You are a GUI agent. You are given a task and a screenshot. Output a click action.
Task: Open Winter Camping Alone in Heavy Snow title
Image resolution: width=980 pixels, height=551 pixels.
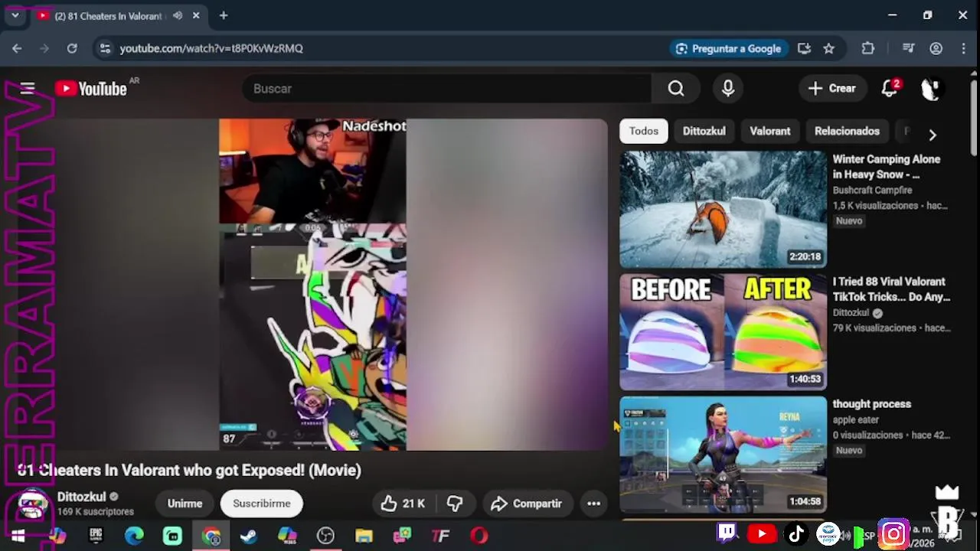[x=887, y=167]
